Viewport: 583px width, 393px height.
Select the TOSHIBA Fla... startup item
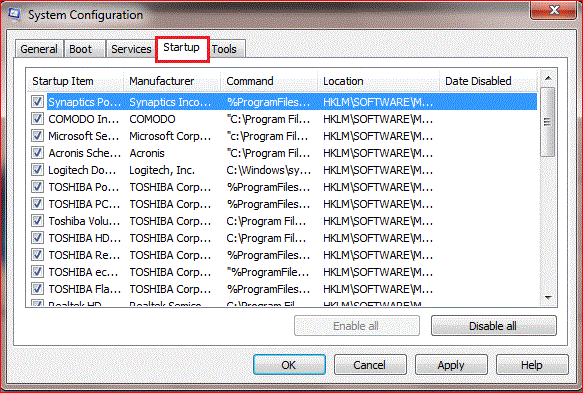pos(84,289)
